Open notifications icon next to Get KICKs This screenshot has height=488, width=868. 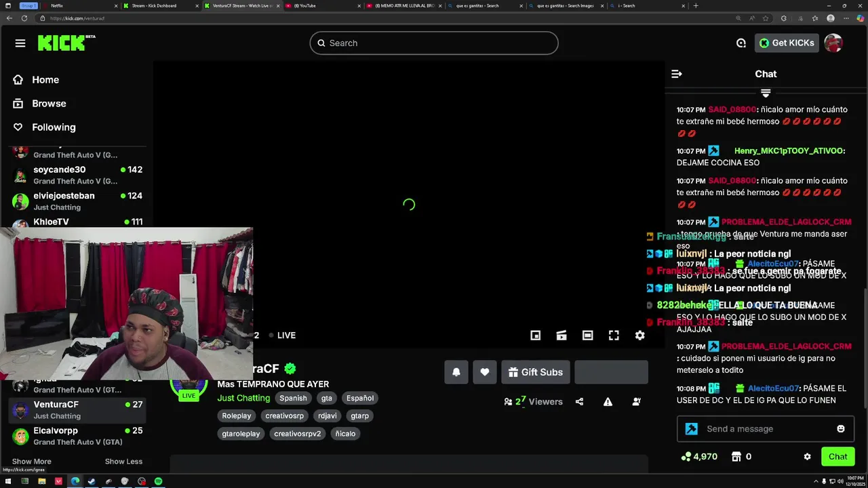click(x=741, y=43)
